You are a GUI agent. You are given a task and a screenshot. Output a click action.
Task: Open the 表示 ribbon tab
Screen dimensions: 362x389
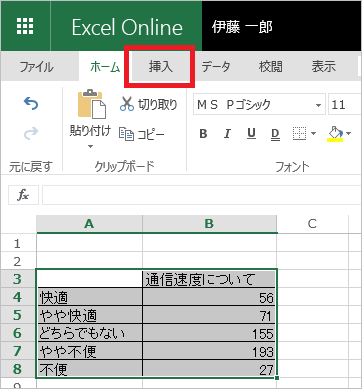(x=323, y=67)
